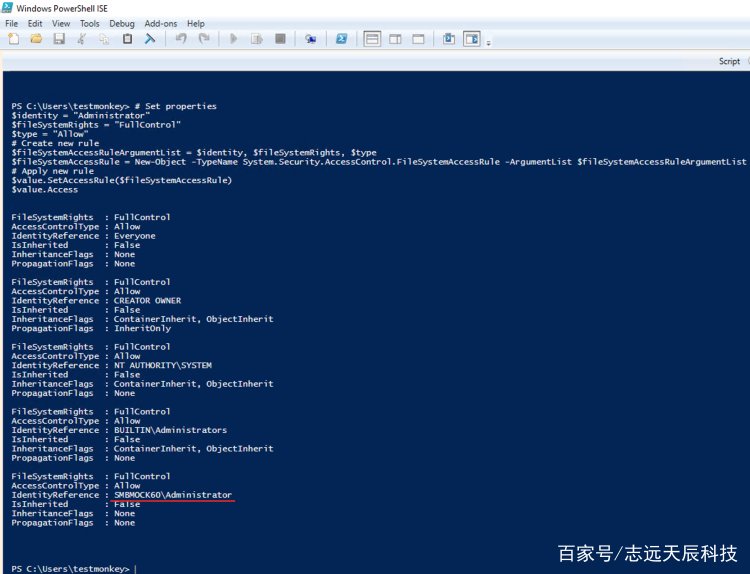Open the Help menu

(x=196, y=23)
